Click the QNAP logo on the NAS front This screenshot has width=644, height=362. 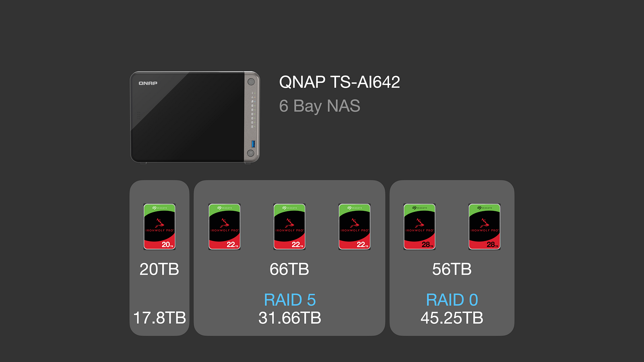tap(148, 83)
